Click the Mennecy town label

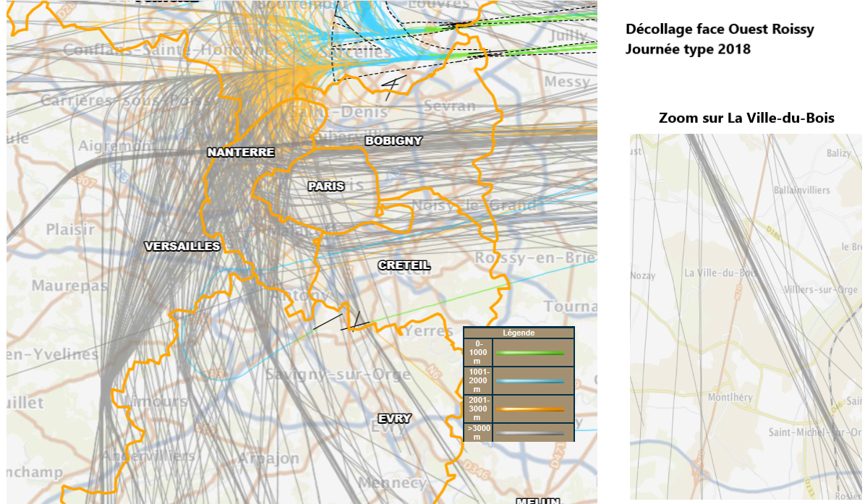[x=392, y=483]
